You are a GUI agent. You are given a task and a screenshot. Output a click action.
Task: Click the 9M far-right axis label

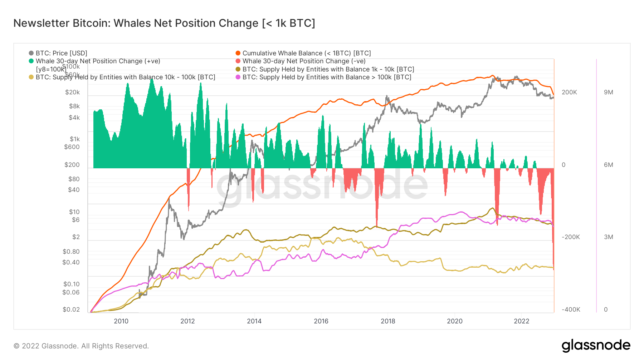609,92
